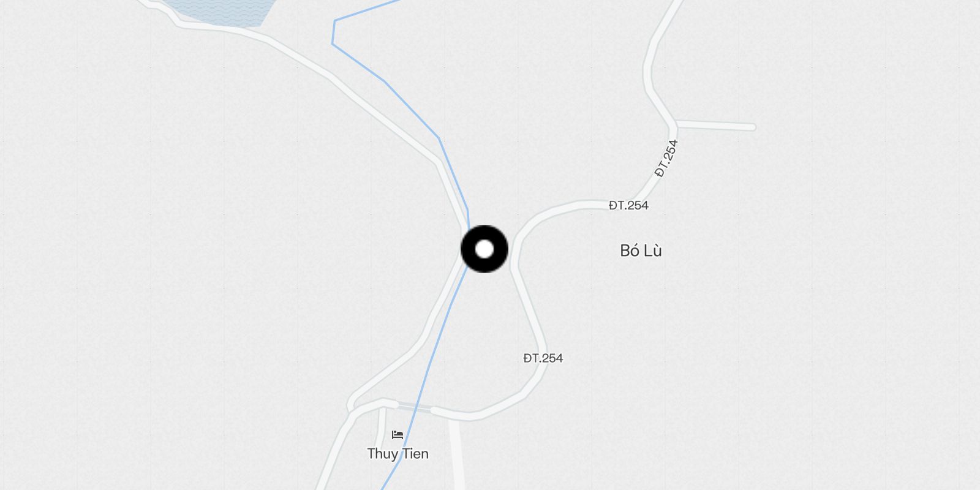Open the Thuy Tien place label
Image resolution: width=980 pixels, height=490 pixels.
tap(398, 454)
